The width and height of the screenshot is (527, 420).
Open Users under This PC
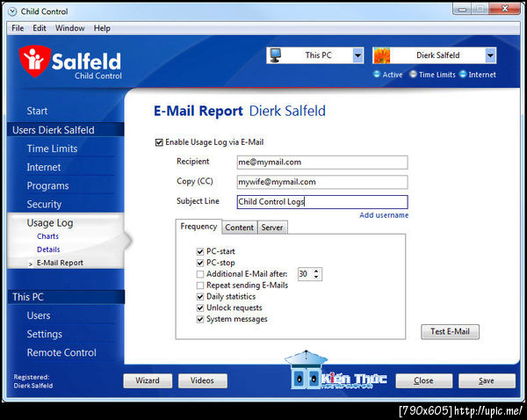click(39, 315)
